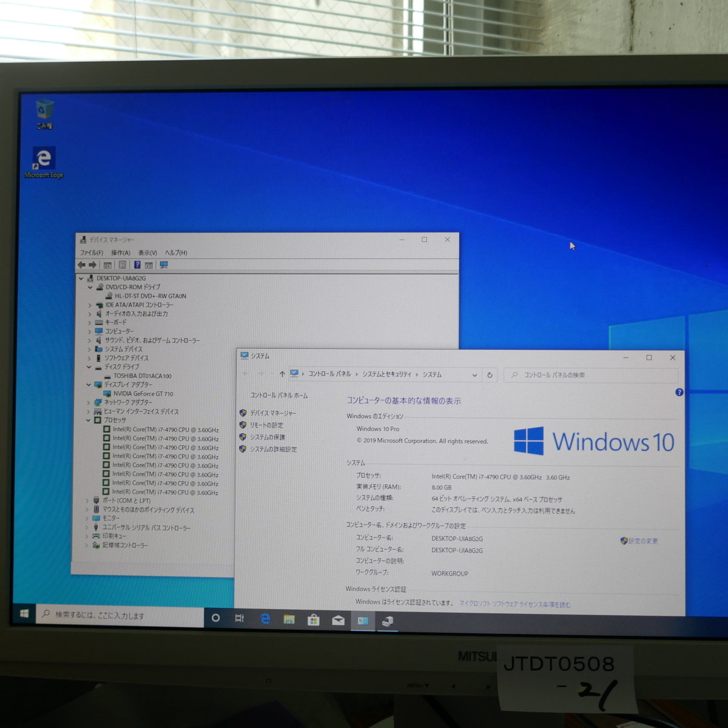Select ヒューマン インターフェイス デバイス item

click(141, 411)
